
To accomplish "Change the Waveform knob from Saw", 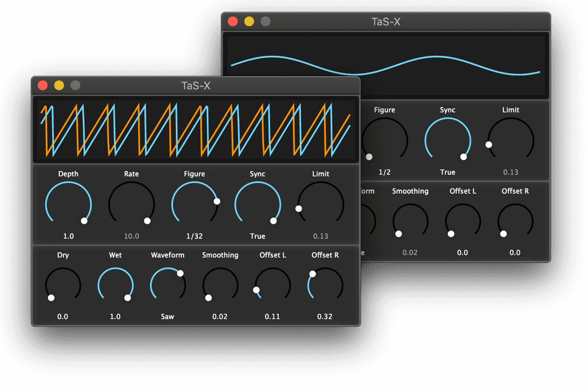I will pos(168,285).
